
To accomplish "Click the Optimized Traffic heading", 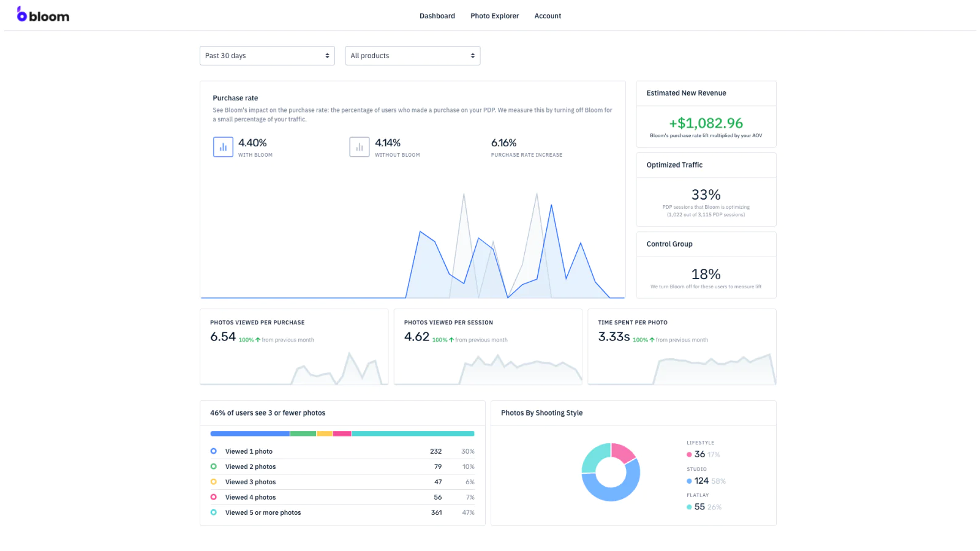I will pyautogui.click(x=674, y=165).
